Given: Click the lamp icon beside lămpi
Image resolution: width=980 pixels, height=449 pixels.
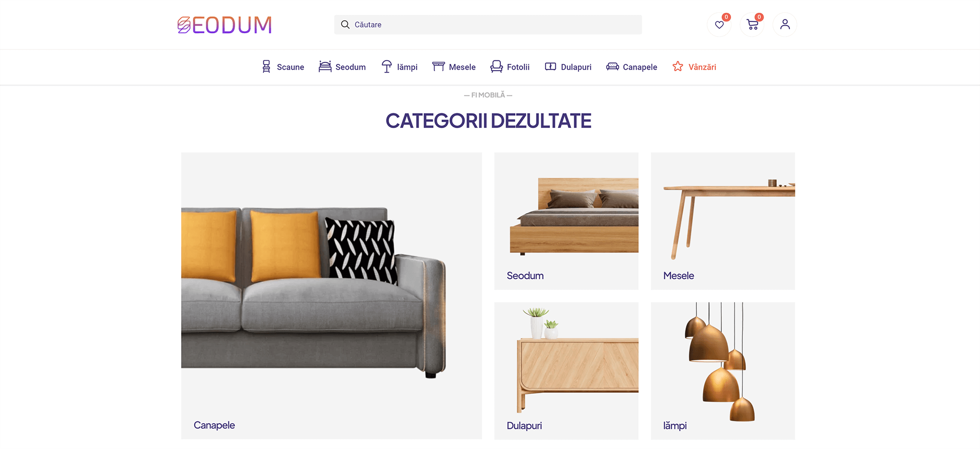Looking at the screenshot, I should click(387, 67).
